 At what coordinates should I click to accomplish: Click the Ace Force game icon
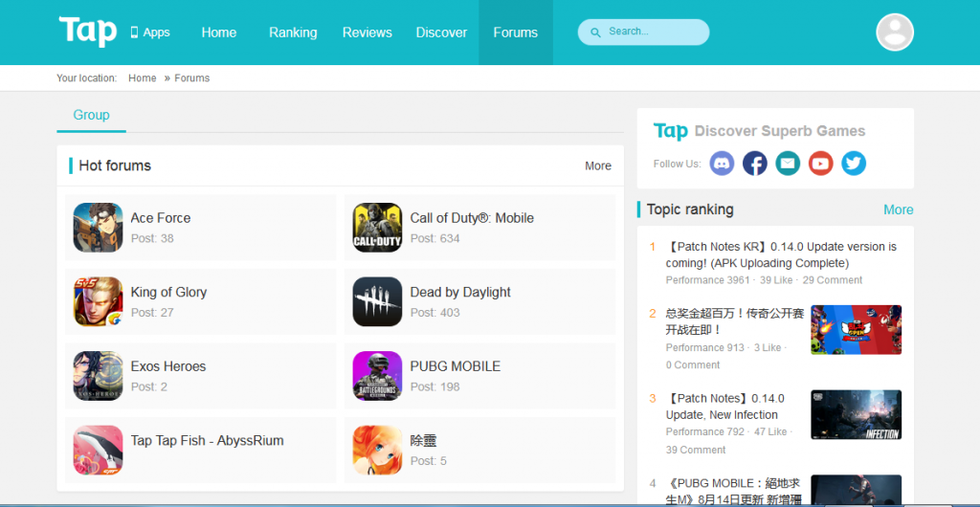(99, 228)
